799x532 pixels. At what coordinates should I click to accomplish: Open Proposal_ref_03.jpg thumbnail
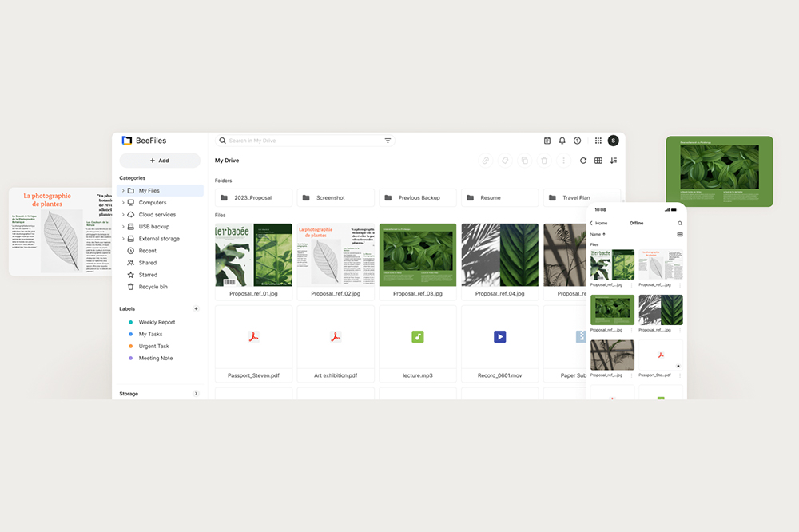tap(417, 255)
